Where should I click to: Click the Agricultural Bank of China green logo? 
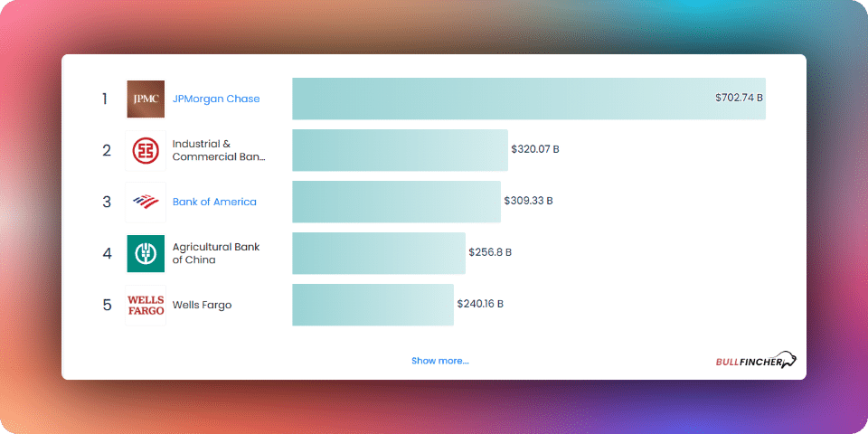pos(146,253)
